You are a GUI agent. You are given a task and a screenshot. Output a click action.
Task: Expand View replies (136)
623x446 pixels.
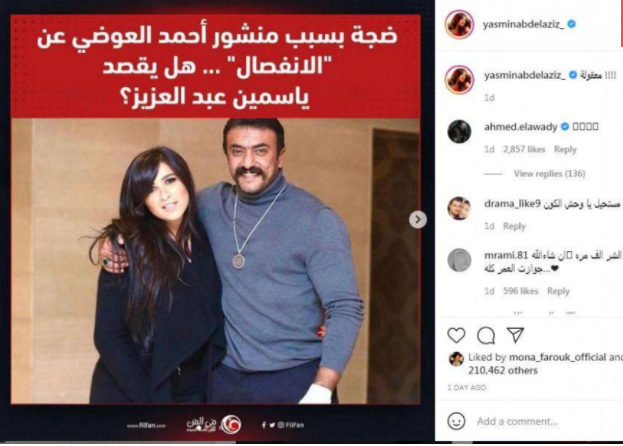point(549,174)
